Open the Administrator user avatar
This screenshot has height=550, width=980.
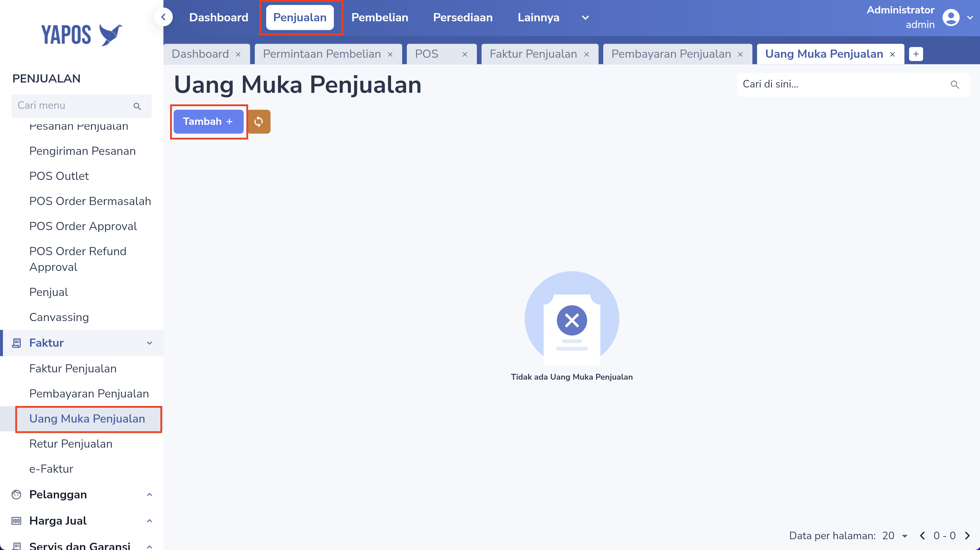tap(951, 17)
